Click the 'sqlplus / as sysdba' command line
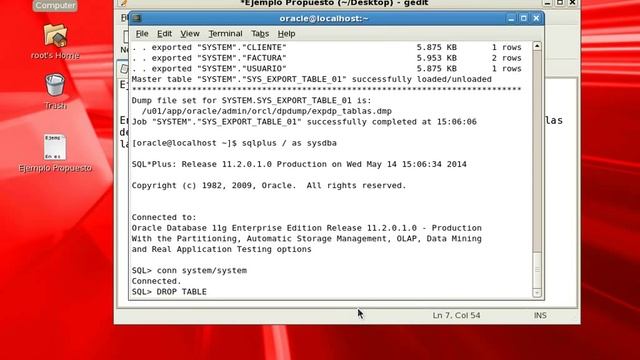The height and width of the screenshot is (360, 640). coord(234,143)
